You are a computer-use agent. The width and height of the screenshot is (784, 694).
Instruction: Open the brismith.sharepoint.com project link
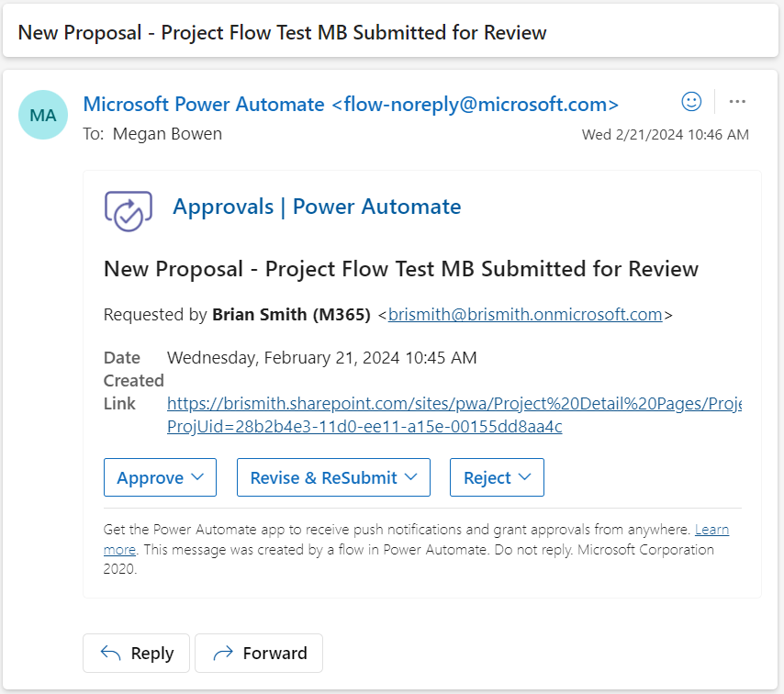click(x=454, y=415)
